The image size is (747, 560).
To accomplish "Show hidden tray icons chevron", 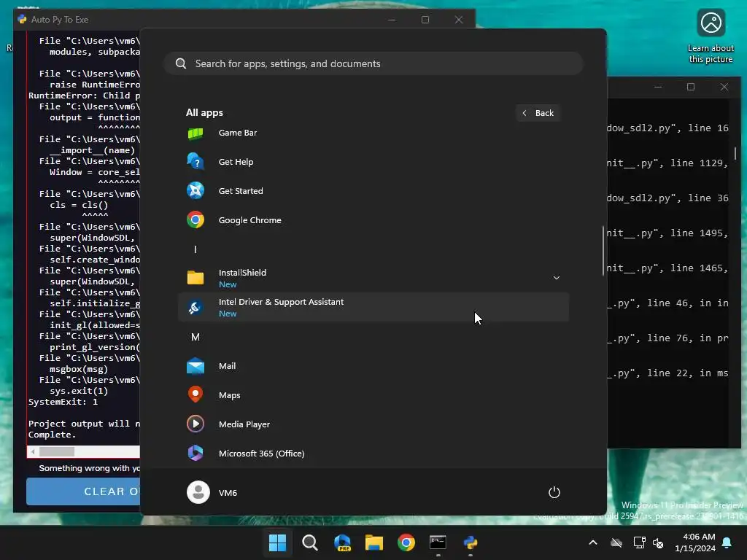I will click(593, 542).
